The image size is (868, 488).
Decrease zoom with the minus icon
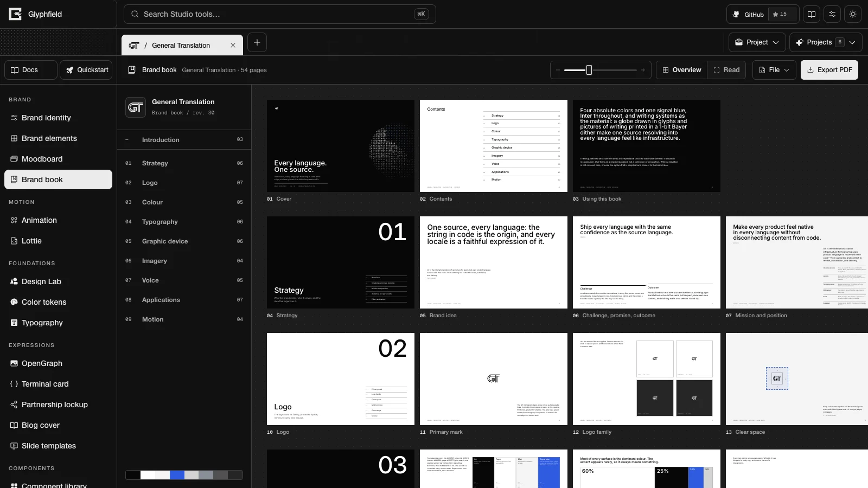pos(558,70)
